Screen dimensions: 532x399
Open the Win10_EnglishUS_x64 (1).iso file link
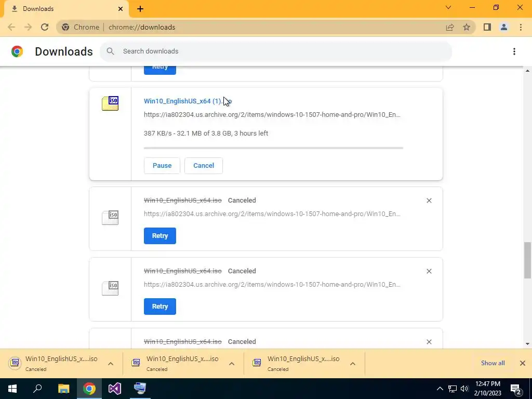pyautogui.click(x=188, y=101)
